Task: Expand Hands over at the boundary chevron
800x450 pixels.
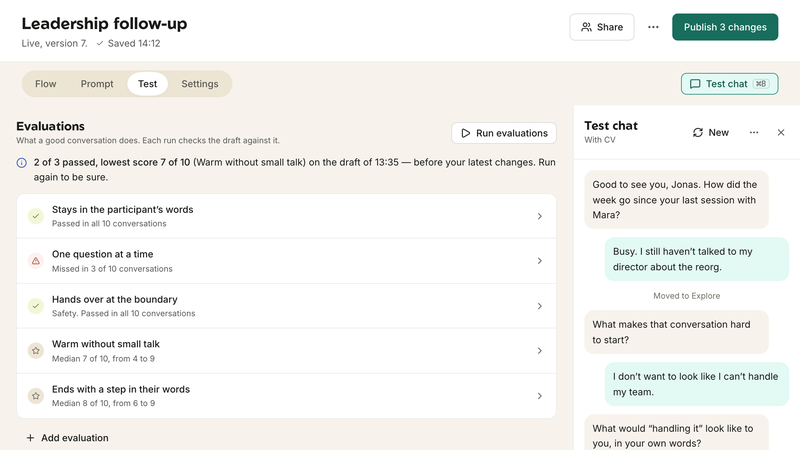Action: point(539,306)
